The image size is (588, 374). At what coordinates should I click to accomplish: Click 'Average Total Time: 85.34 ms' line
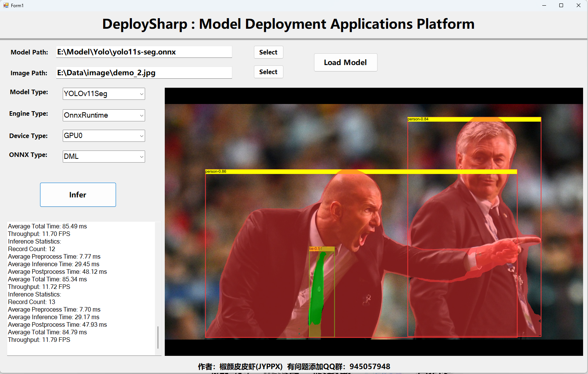point(48,279)
